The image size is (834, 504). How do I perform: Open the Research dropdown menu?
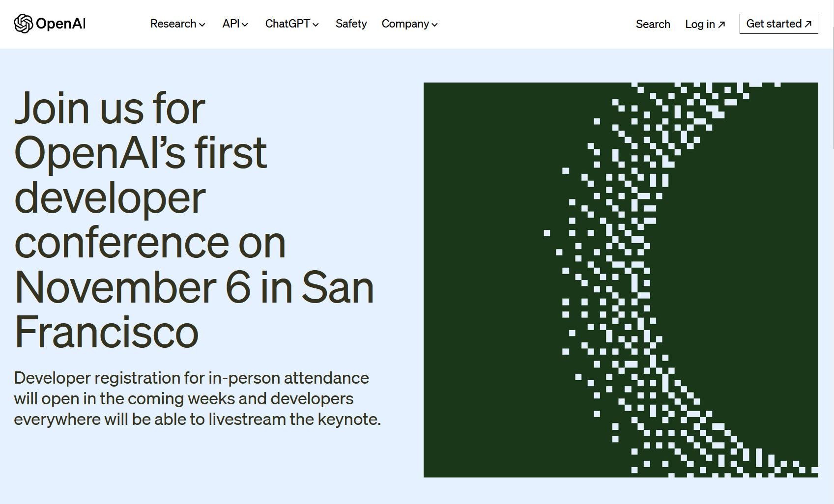(x=178, y=24)
